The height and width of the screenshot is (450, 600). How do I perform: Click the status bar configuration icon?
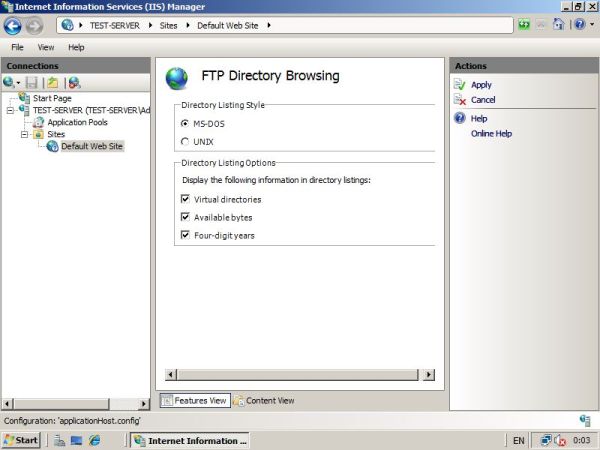coord(585,420)
